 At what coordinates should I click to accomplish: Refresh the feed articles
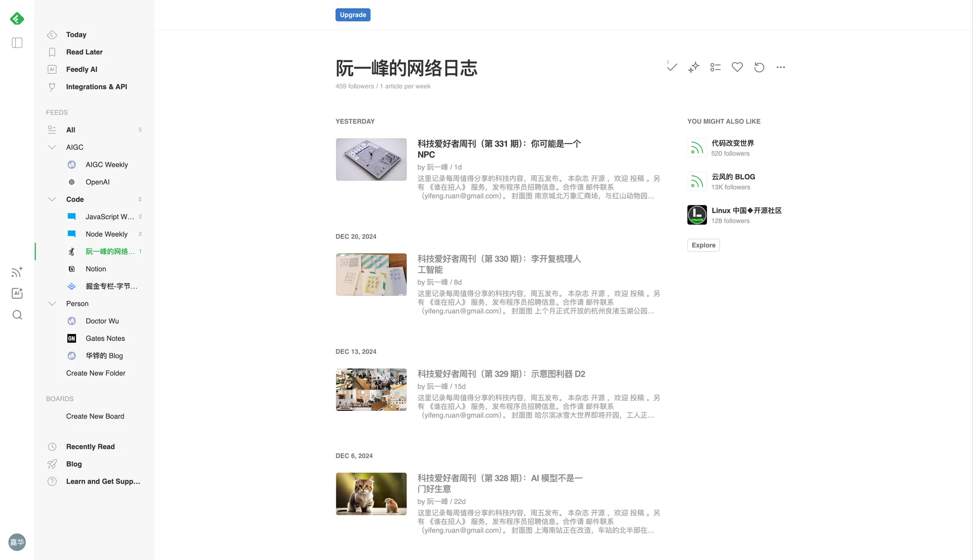[x=759, y=67]
